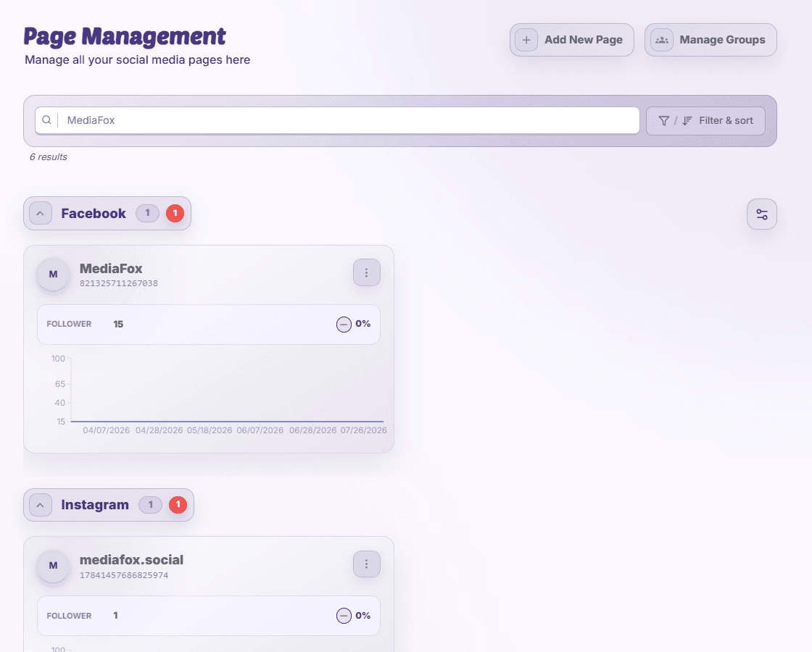Click page ID 821325711267038
The width and height of the screenshot is (812, 652).
(119, 283)
